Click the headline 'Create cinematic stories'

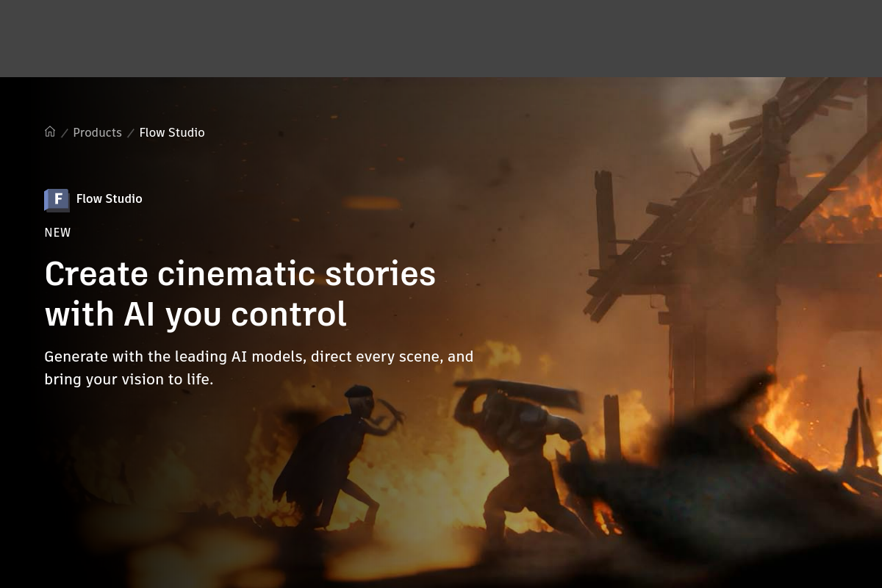tap(240, 273)
